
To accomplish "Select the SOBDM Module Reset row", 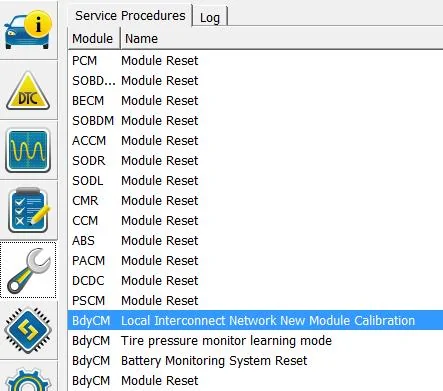I will (x=255, y=121).
